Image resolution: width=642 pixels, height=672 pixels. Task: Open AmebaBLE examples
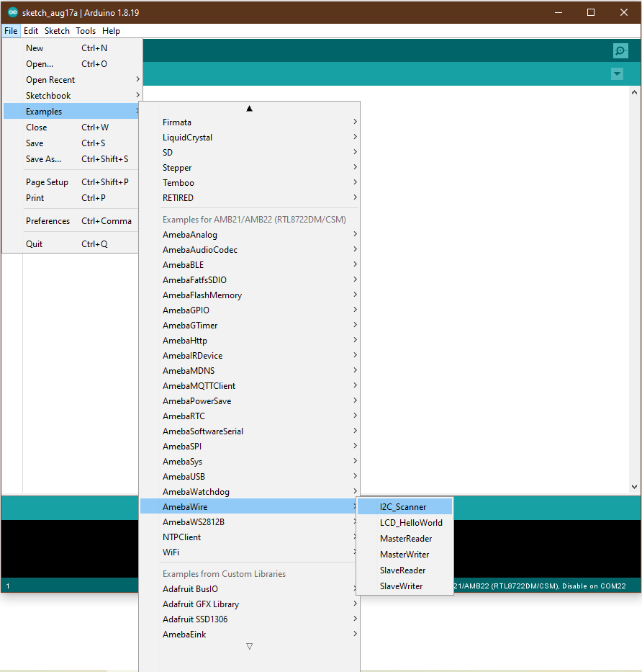[250, 265]
